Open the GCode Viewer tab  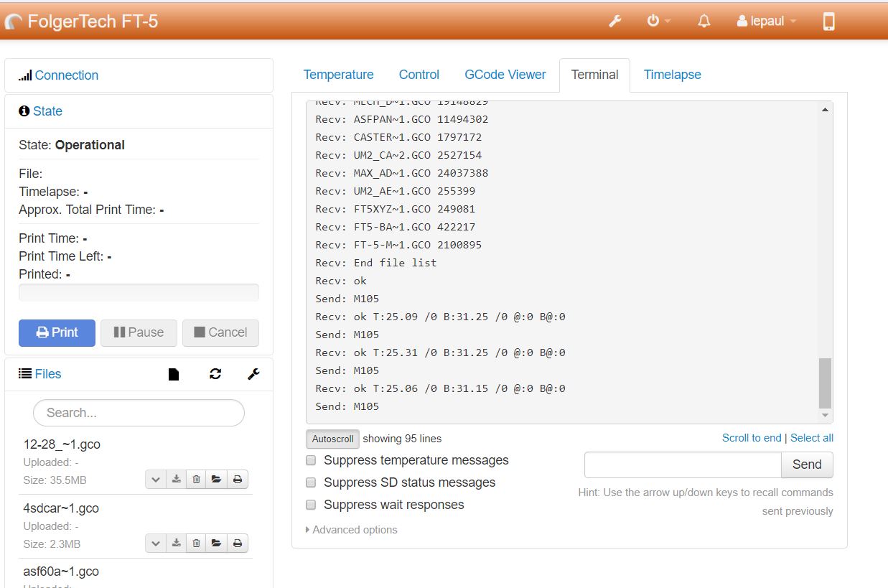(x=505, y=75)
